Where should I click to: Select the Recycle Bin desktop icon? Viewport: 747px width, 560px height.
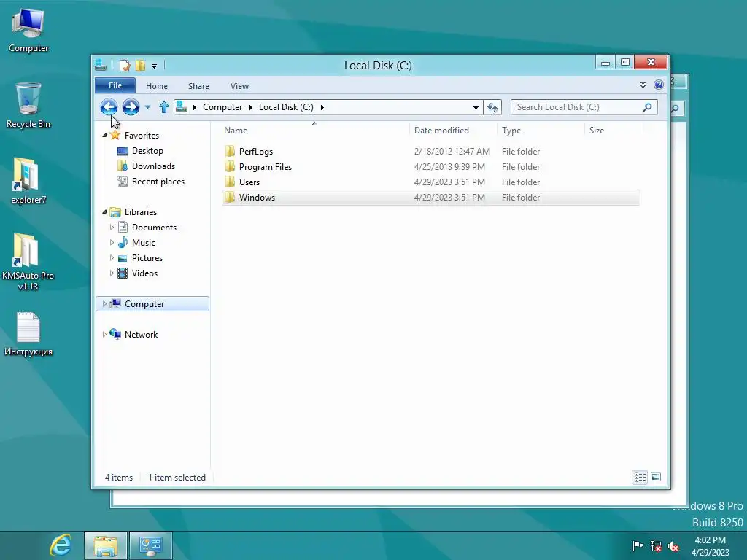[x=28, y=106]
